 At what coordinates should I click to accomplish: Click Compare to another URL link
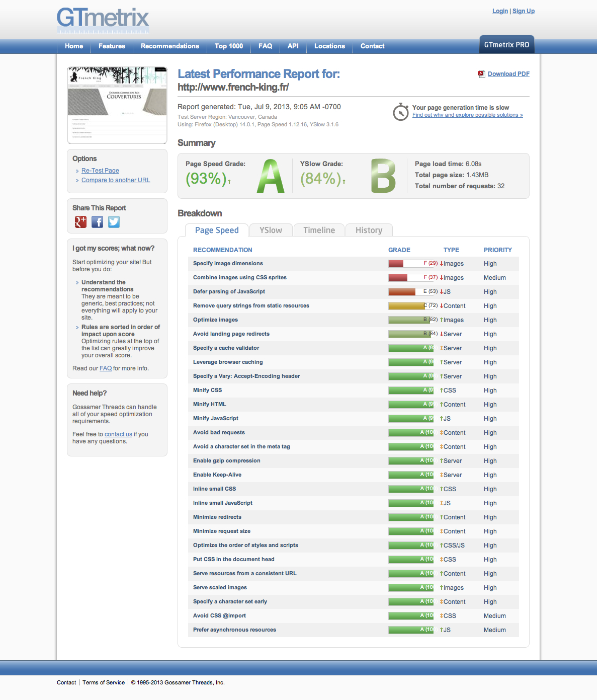tap(116, 180)
